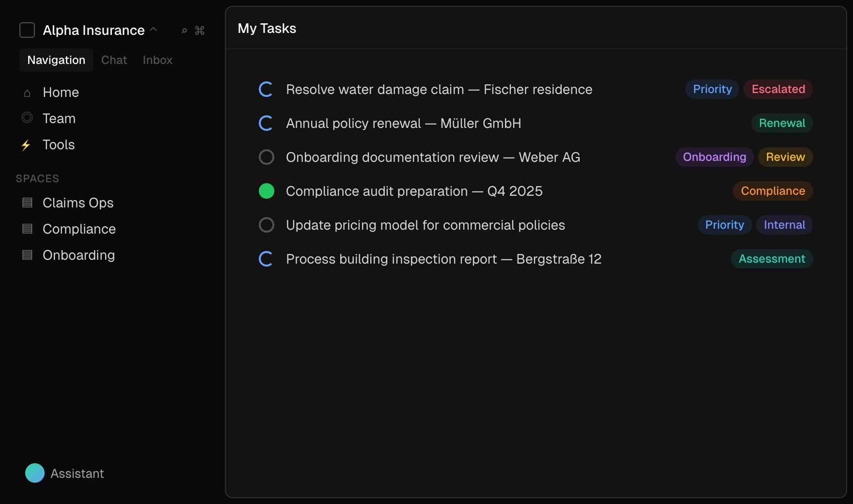Open the Onboarding space icon
Screen dimensions: 853x504
27,254
